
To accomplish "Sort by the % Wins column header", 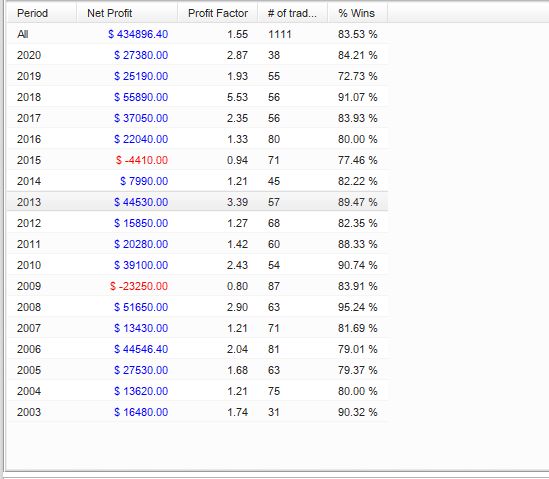I will pyautogui.click(x=357, y=13).
